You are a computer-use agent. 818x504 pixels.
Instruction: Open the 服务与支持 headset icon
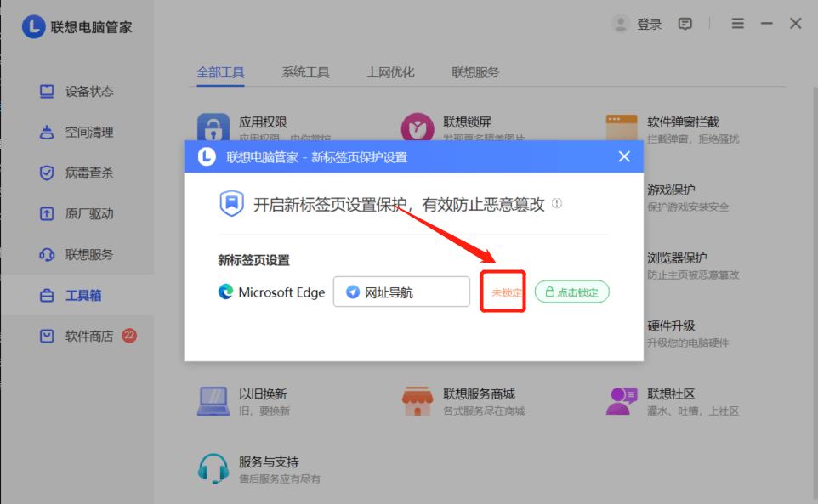(x=213, y=468)
